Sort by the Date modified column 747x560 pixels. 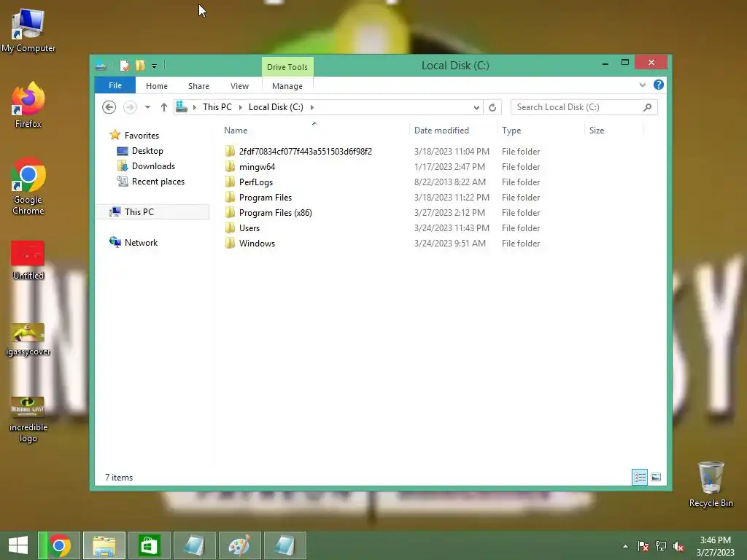[453, 131]
